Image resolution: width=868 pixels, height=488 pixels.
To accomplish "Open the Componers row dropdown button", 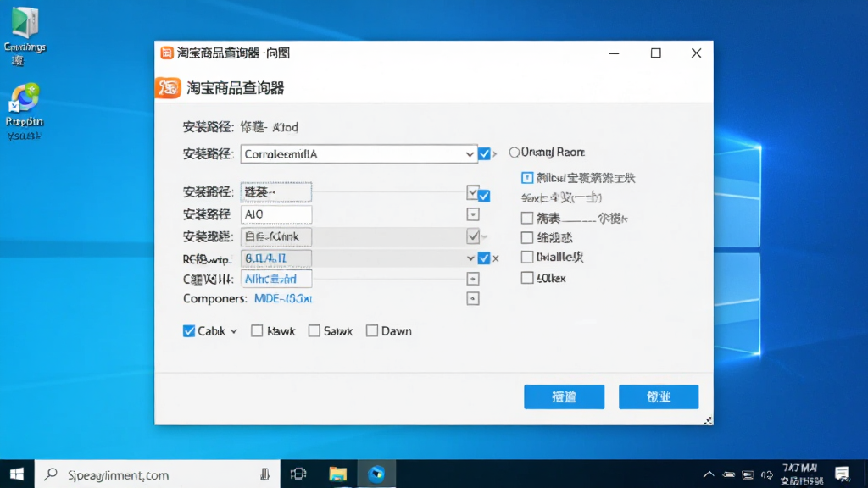I will [x=472, y=299].
